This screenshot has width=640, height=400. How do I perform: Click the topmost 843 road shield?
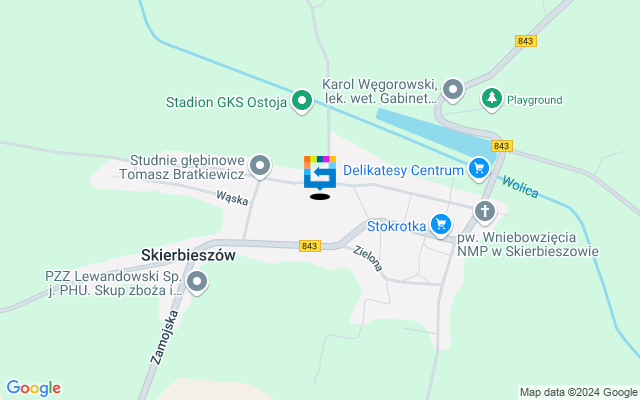click(525, 41)
